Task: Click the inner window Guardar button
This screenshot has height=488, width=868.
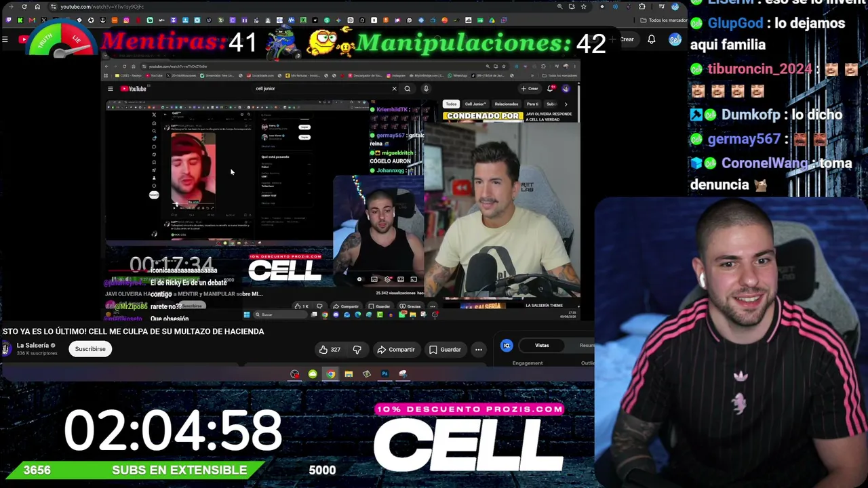Action: pos(380,306)
